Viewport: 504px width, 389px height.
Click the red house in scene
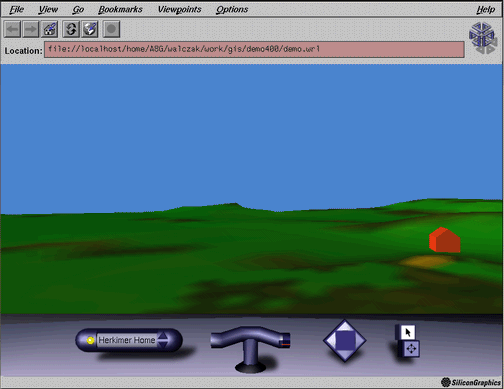point(445,240)
